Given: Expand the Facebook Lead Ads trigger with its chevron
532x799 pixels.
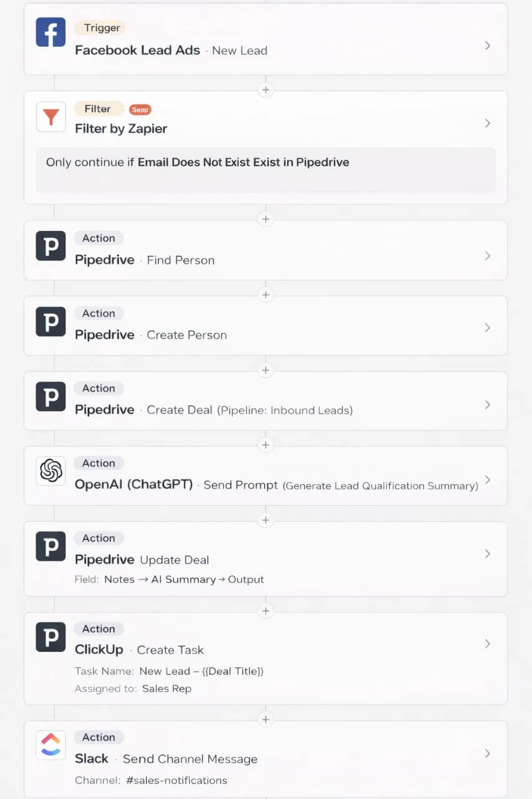Looking at the screenshot, I should click(x=488, y=45).
